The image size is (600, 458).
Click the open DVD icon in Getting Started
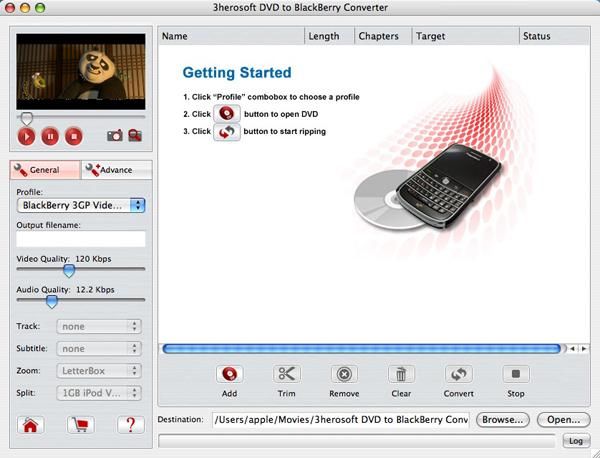point(227,114)
